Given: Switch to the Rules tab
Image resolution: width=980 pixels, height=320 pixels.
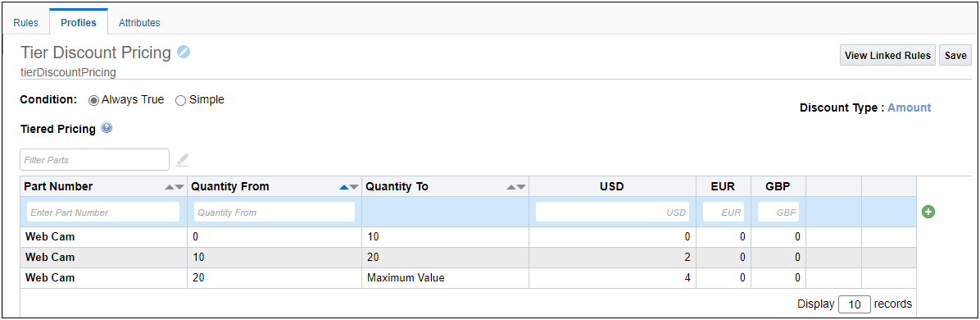Looking at the screenshot, I should (25, 22).
